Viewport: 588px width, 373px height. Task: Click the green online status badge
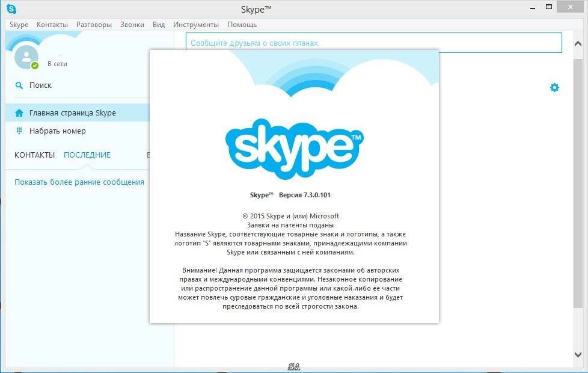click(35, 66)
